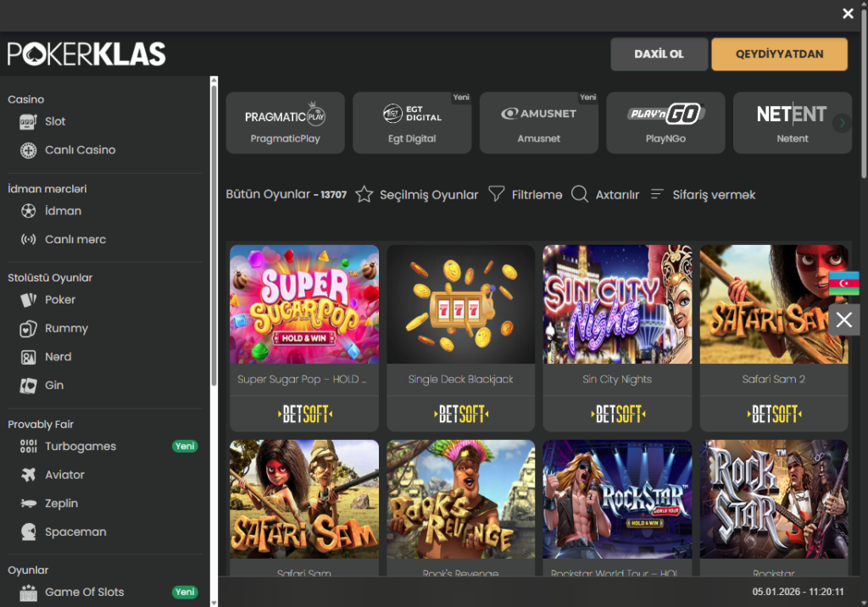
Task: Select the İdman soccer ball icon
Action: (30, 211)
